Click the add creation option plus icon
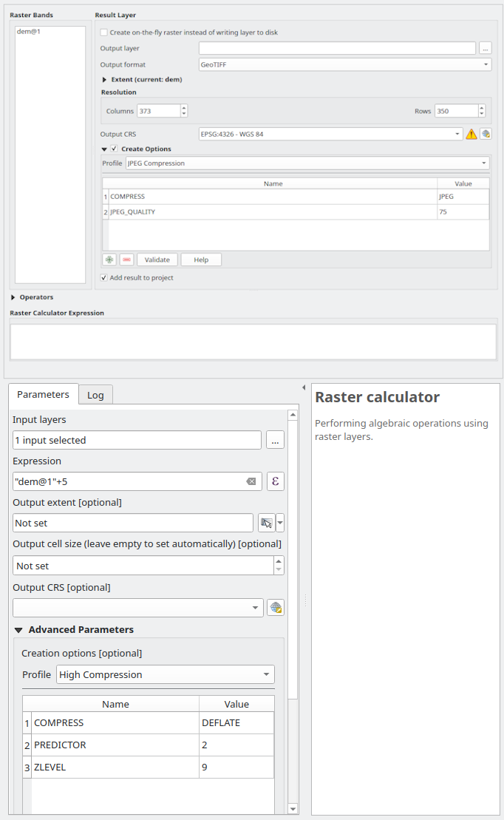The height and width of the screenshot is (820, 504). pyautogui.click(x=109, y=260)
